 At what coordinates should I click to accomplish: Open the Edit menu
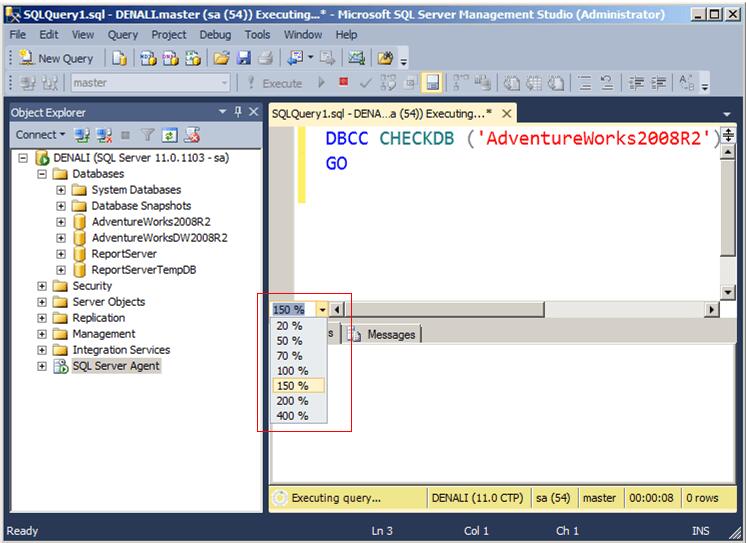[x=49, y=35]
